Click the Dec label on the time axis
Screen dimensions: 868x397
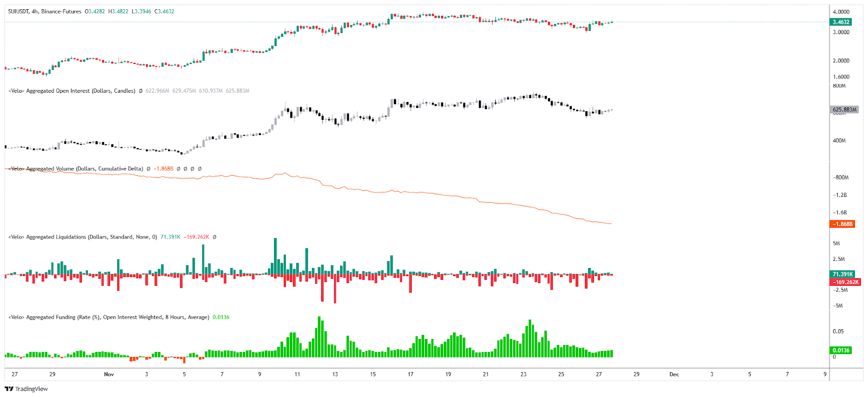tap(674, 374)
